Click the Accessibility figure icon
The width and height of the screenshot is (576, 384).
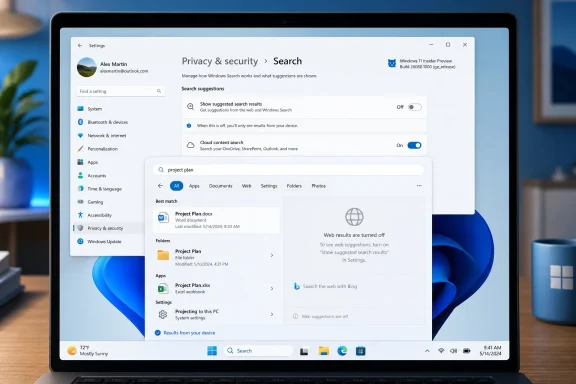(80, 215)
